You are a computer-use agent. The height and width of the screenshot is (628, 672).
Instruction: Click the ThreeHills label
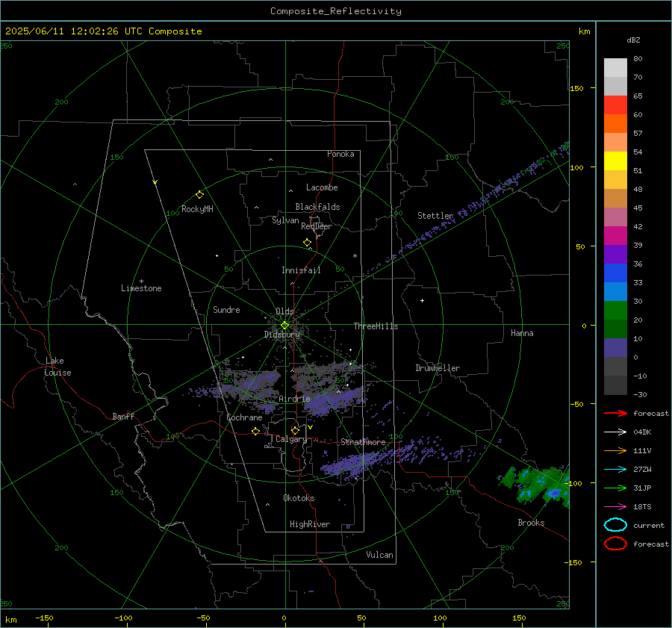coord(376,326)
